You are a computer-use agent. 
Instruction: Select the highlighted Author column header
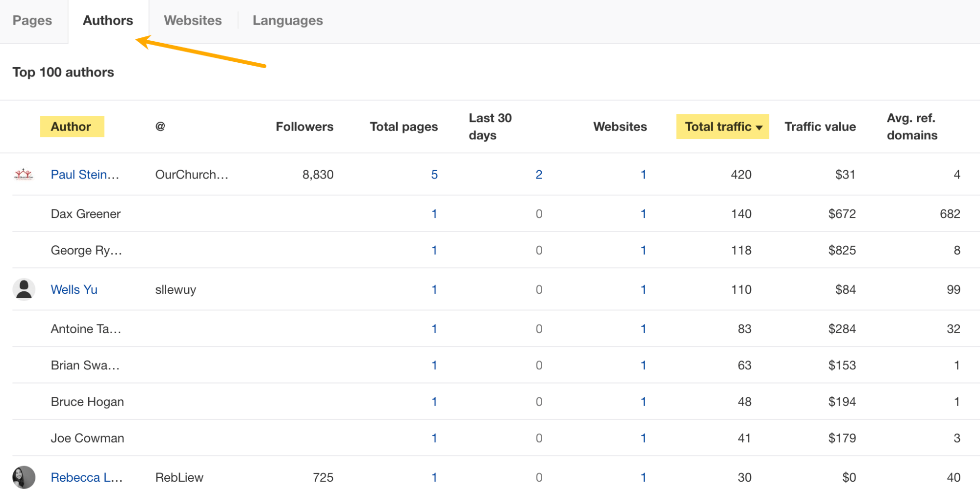pos(72,126)
